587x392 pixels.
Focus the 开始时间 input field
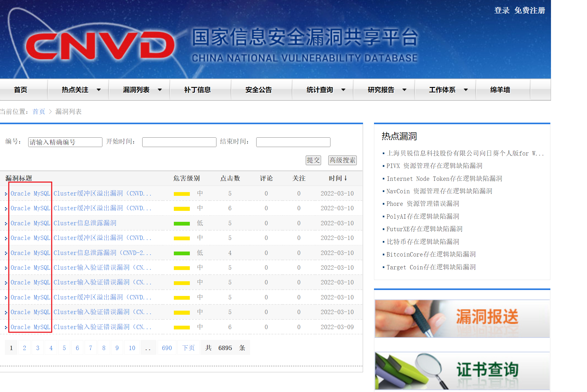pos(179,142)
